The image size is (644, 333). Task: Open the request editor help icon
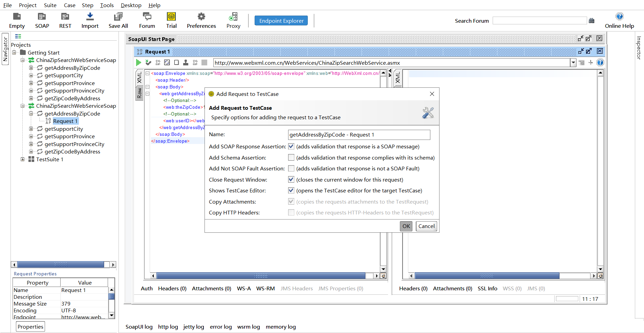click(600, 63)
